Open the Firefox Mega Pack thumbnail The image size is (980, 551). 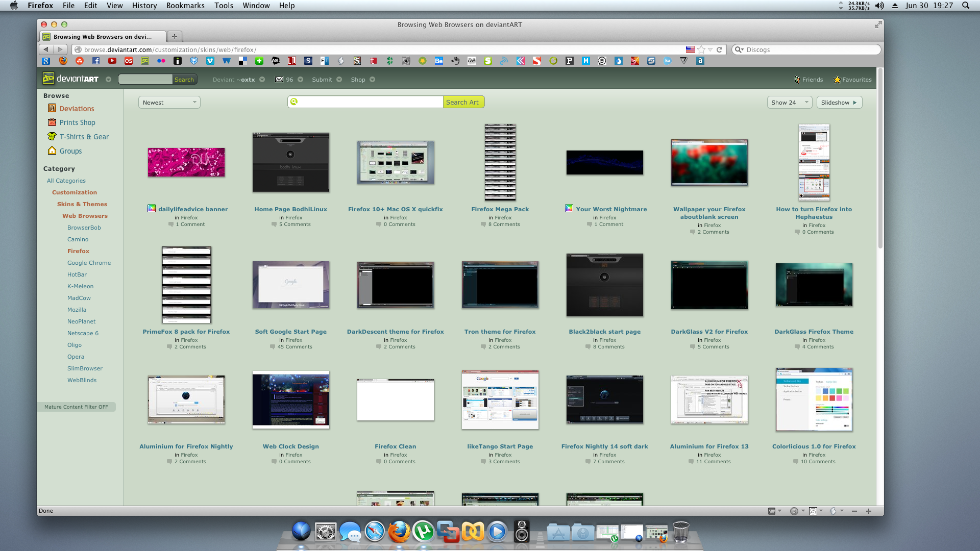[x=500, y=162]
